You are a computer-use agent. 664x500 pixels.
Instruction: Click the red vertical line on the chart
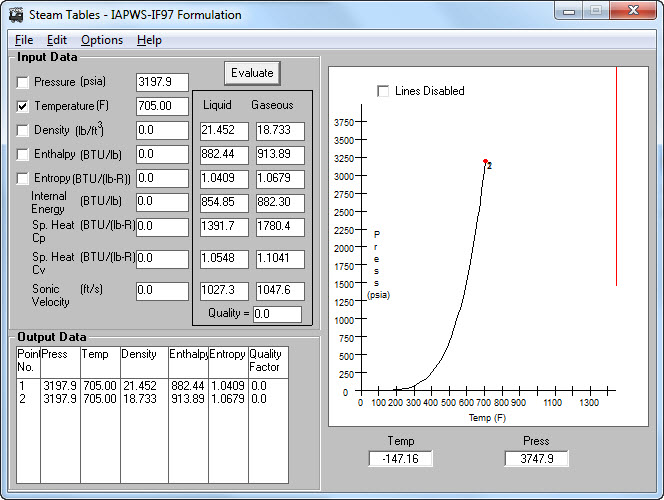tap(616, 176)
